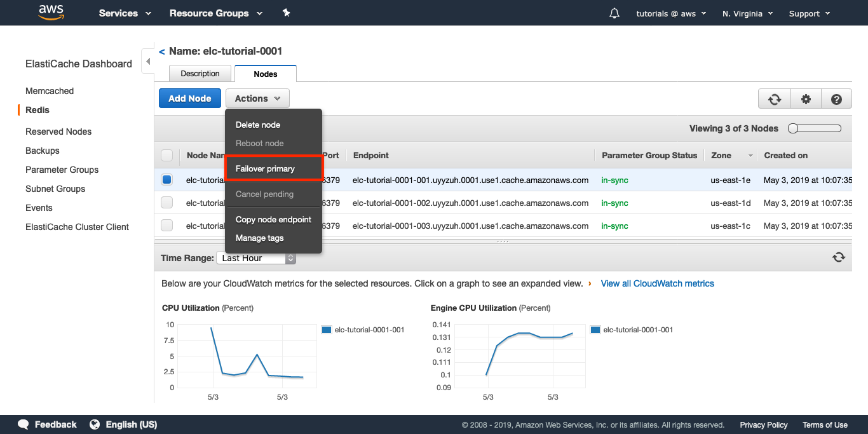
Task: Open the settings gear icon
Action: [806, 99]
